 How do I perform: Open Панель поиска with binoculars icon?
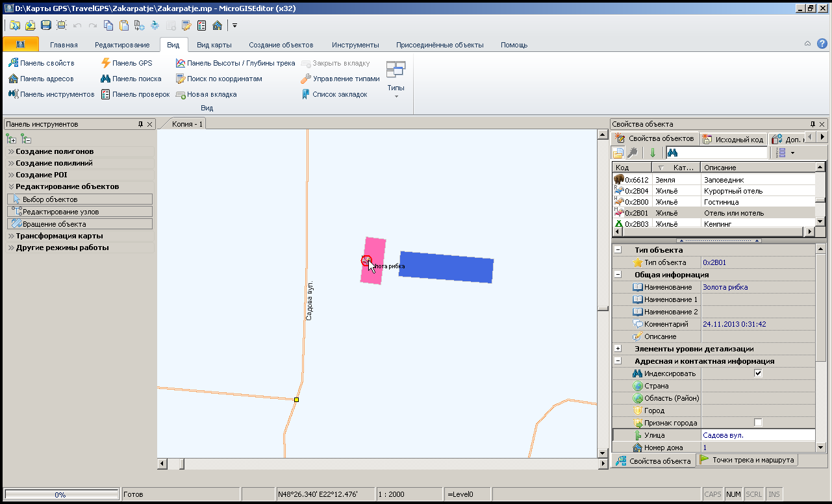pos(131,79)
